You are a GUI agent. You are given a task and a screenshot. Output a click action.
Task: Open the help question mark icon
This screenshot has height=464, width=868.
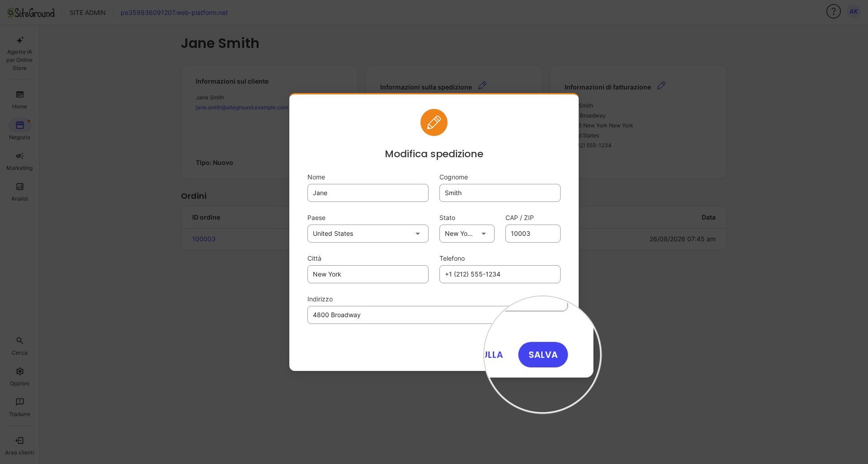coord(833,11)
